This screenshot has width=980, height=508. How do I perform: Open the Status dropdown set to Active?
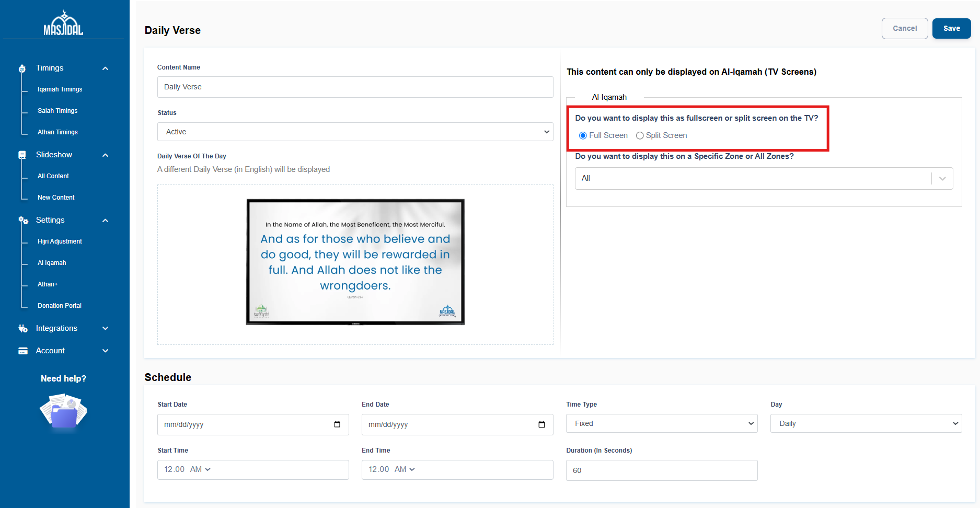355,132
